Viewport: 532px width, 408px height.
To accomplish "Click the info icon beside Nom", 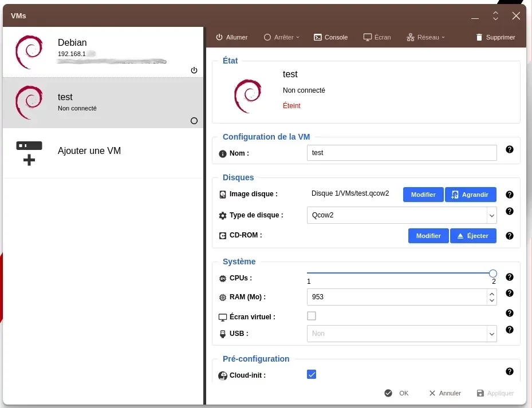I will tap(223, 154).
